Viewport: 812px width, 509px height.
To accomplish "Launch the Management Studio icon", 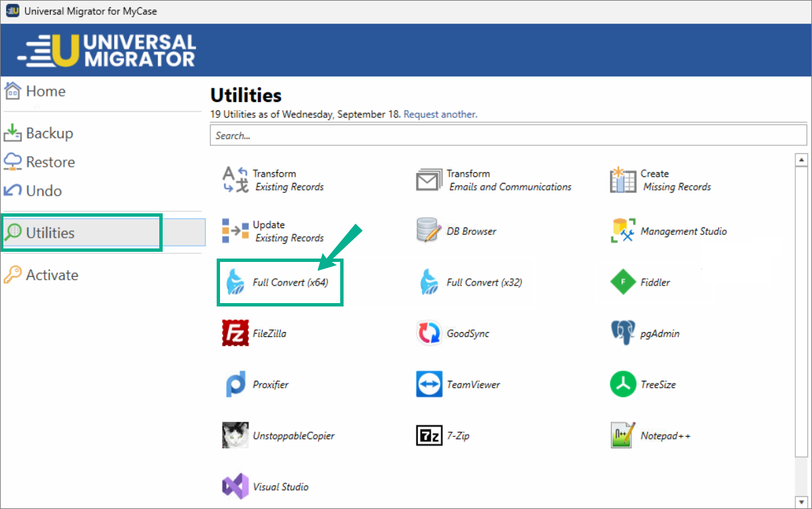I will coord(623,232).
